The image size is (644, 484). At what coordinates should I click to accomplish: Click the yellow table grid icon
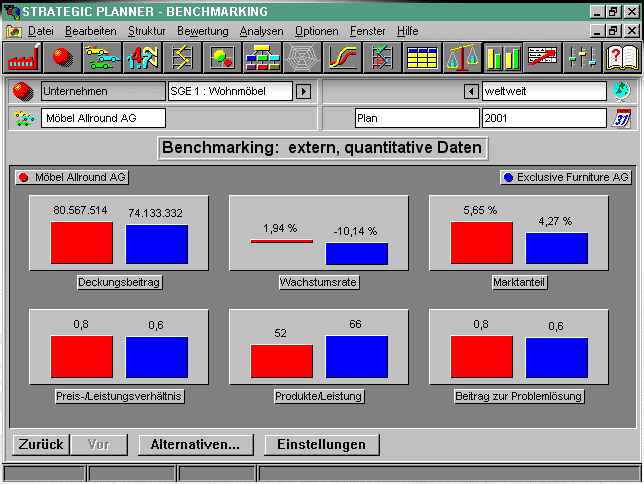coord(422,57)
